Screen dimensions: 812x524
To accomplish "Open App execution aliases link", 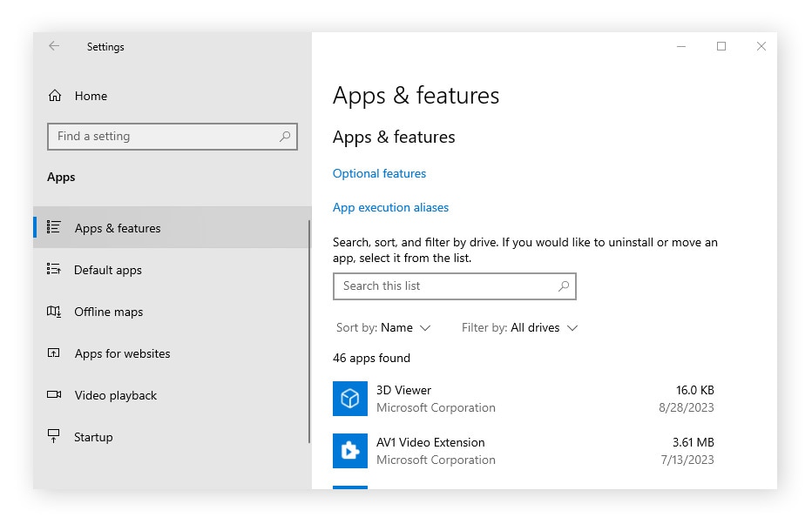I will [390, 207].
